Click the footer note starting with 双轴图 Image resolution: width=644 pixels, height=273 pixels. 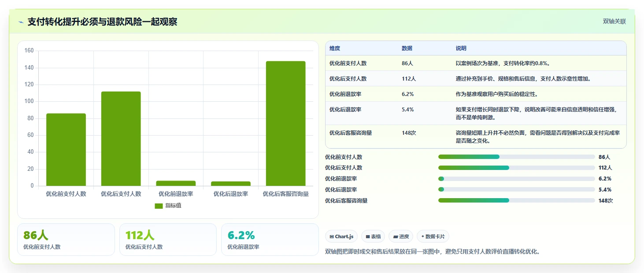click(433, 252)
